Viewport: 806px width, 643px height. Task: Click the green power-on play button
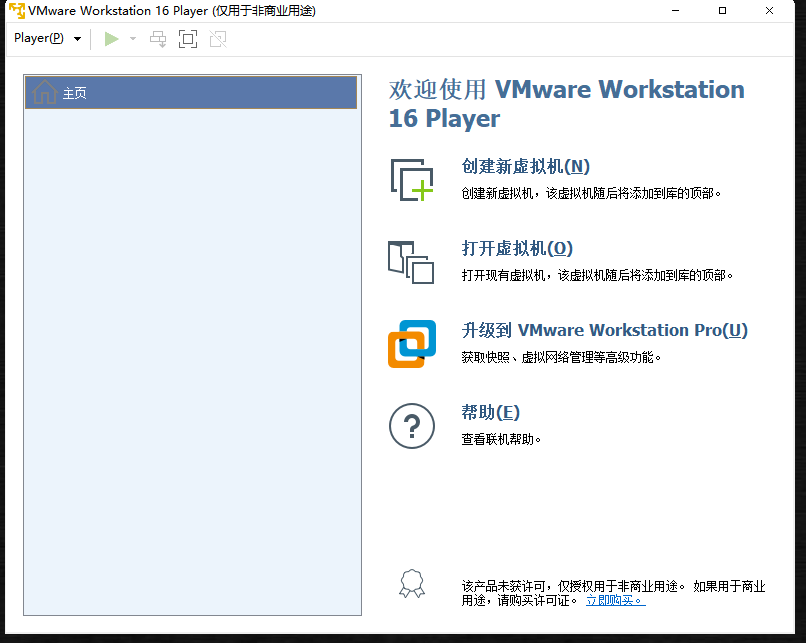[111, 39]
